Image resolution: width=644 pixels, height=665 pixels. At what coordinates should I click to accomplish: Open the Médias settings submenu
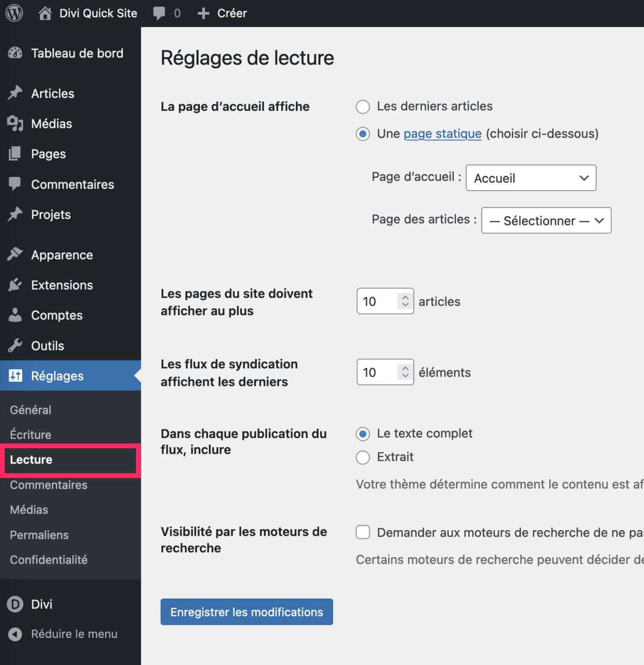29,510
